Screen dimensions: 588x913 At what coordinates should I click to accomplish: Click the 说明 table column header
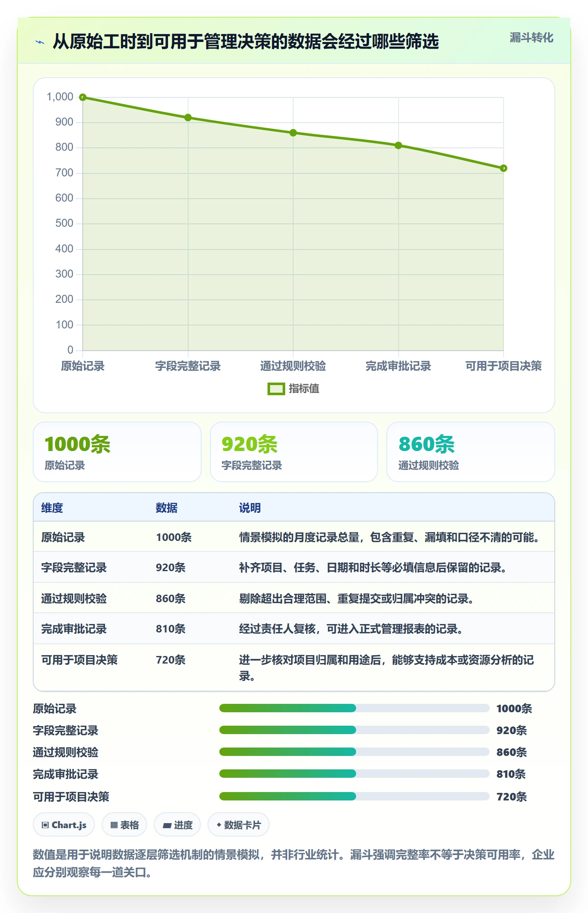tap(250, 508)
